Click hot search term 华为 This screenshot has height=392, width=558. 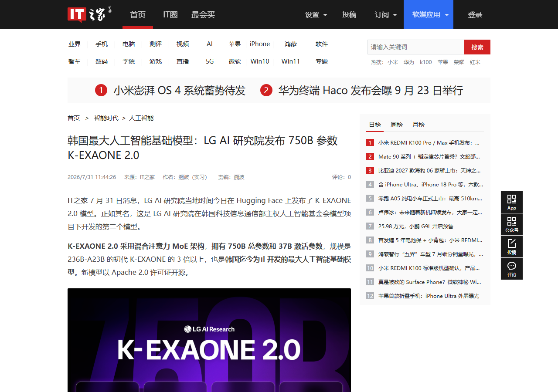coord(409,62)
